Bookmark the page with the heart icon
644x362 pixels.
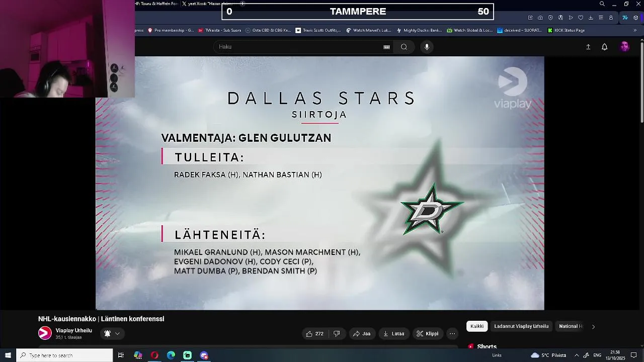click(581, 18)
